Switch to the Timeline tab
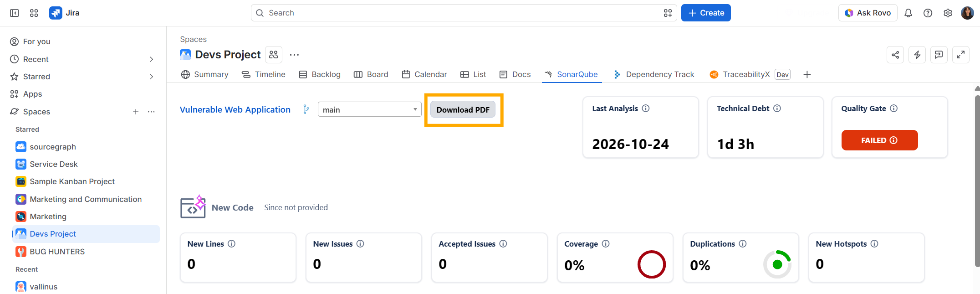The height and width of the screenshot is (294, 980). point(263,74)
